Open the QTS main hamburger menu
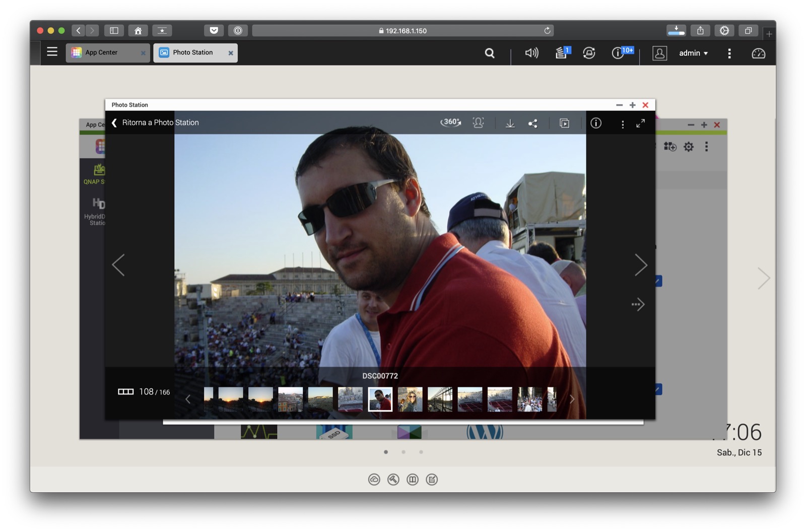806x532 pixels. [52, 52]
